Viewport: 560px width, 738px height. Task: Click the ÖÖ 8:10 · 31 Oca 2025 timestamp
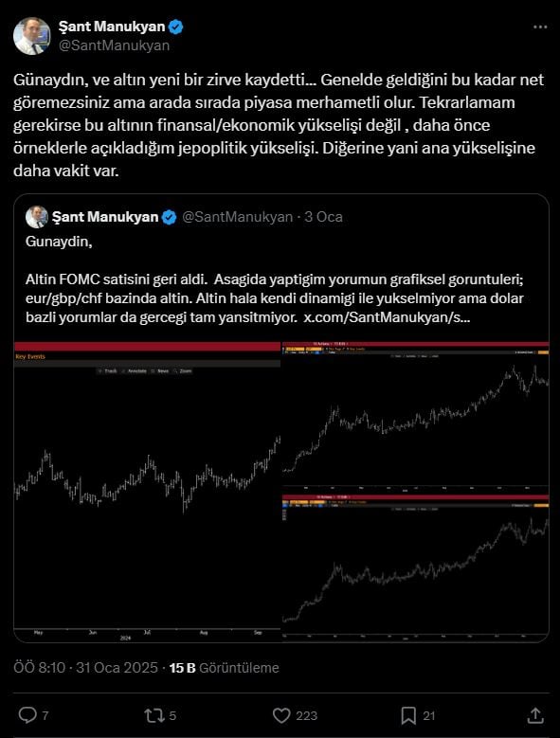pos(85,668)
